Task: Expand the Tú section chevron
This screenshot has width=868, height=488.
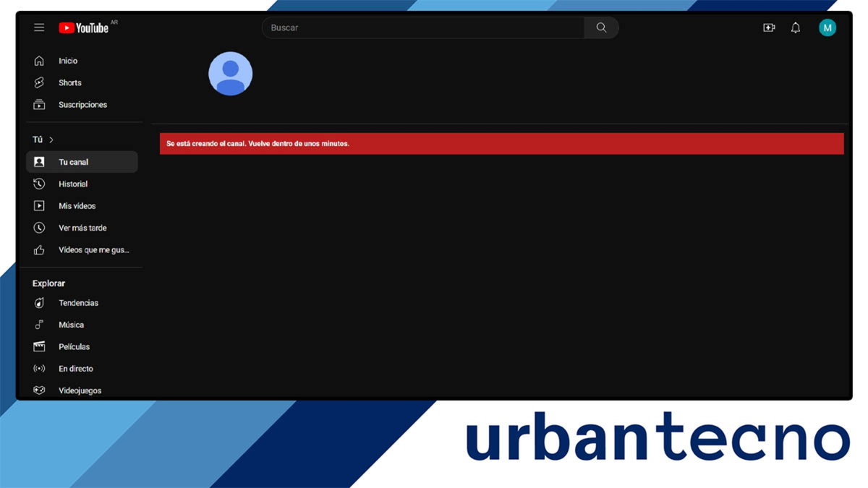Action: (x=51, y=140)
